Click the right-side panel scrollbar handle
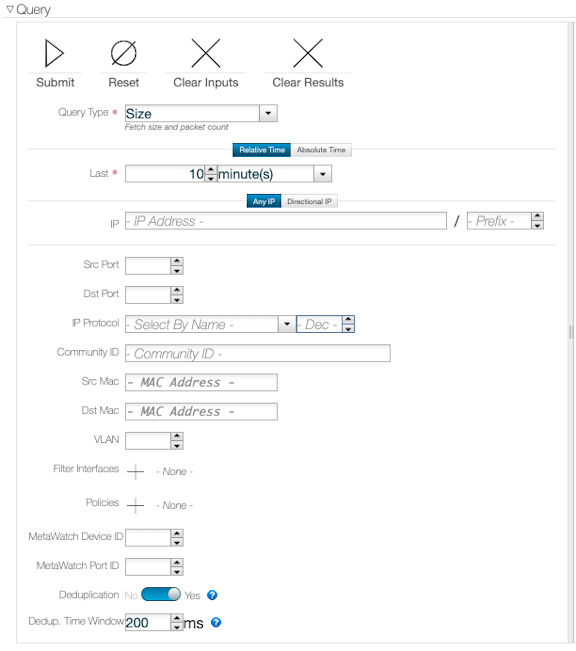Image resolution: width=576 pixels, height=651 pixels. click(571, 332)
